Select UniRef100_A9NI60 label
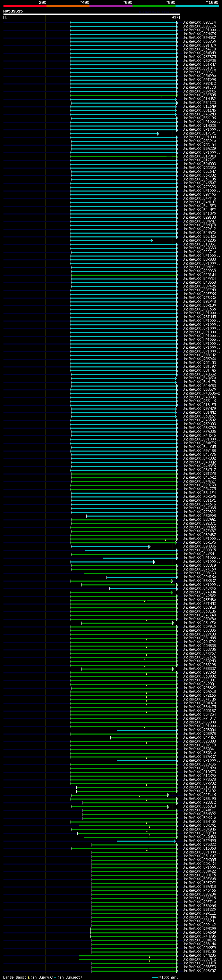 tap(199, 577)
